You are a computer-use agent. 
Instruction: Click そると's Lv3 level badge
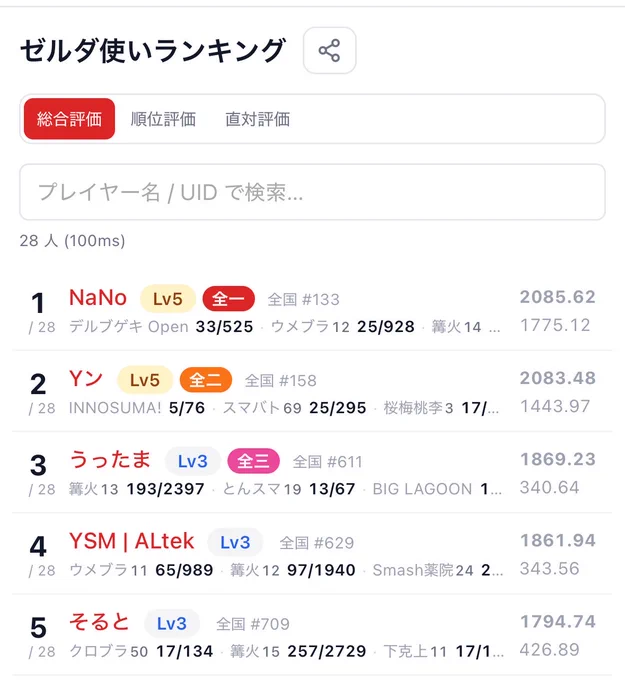172,623
